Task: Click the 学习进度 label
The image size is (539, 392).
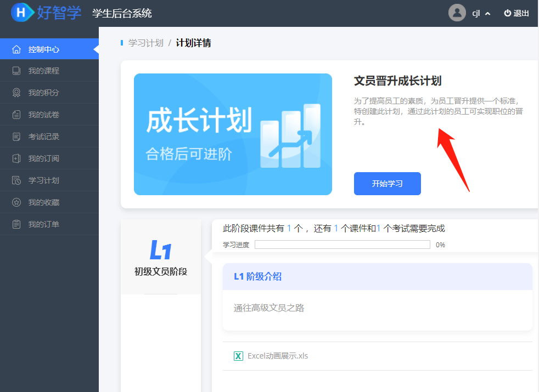Action: [236, 245]
